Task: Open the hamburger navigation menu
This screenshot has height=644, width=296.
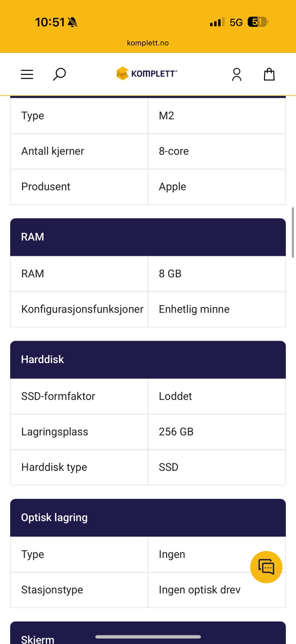Action: [27, 74]
